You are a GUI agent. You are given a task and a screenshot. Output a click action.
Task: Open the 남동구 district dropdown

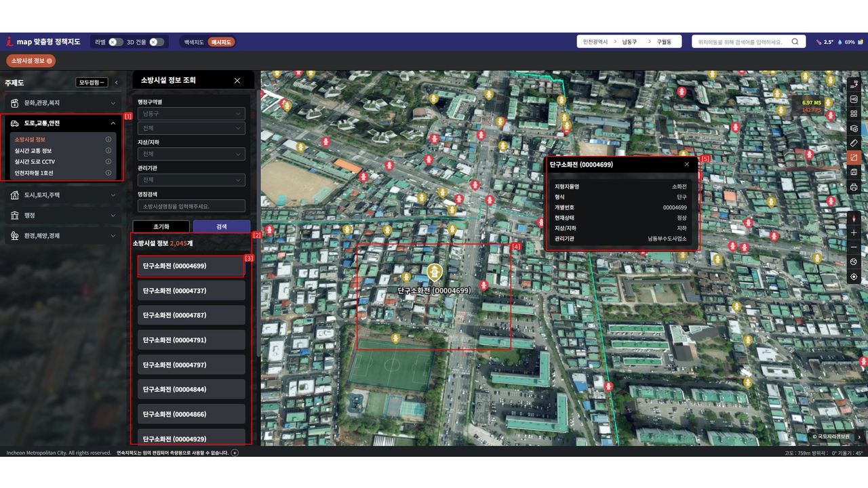191,114
